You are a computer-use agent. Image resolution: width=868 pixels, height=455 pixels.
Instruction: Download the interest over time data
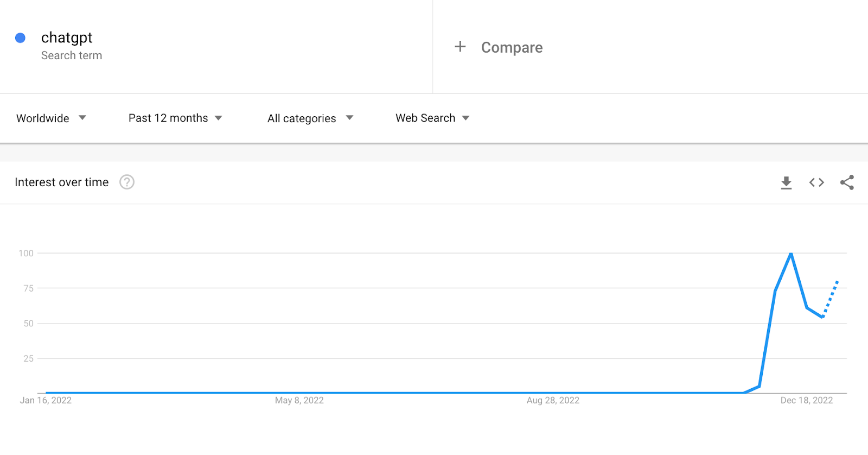(x=786, y=183)
